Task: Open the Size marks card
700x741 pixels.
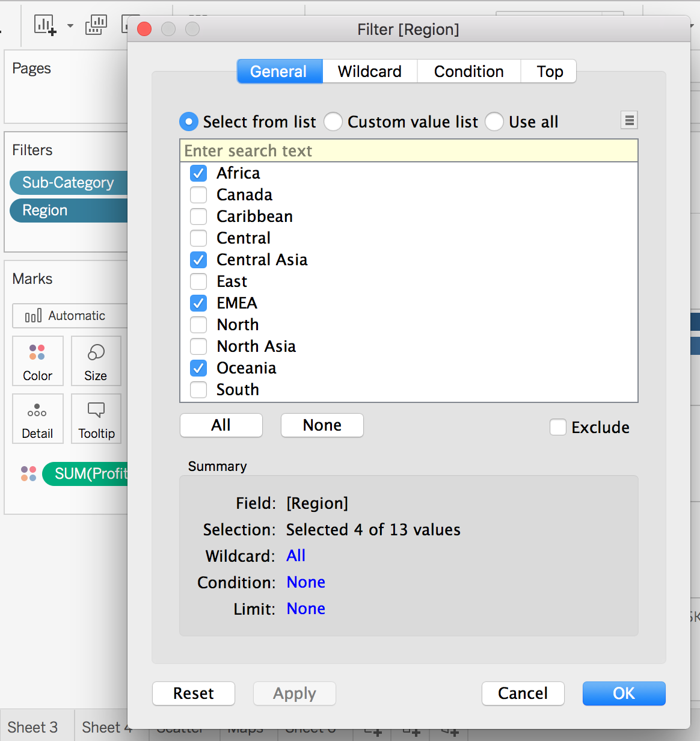Action: (96, 361)
